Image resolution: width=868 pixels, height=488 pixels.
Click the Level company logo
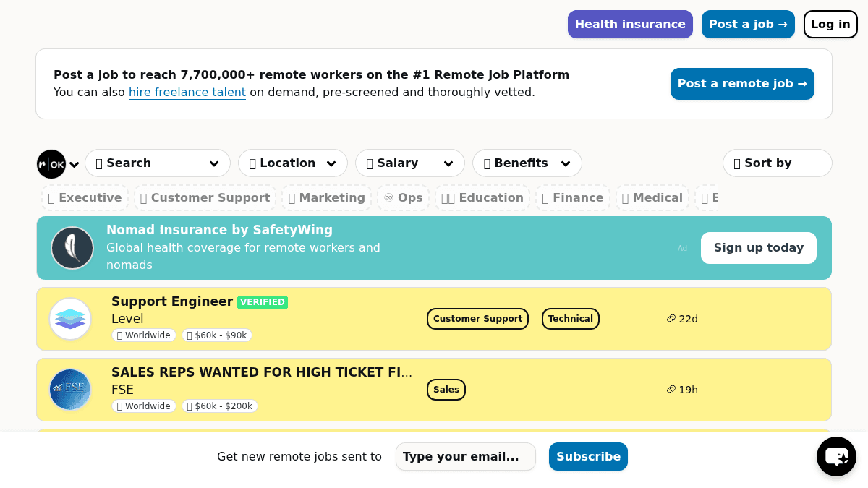coord(70,319)
